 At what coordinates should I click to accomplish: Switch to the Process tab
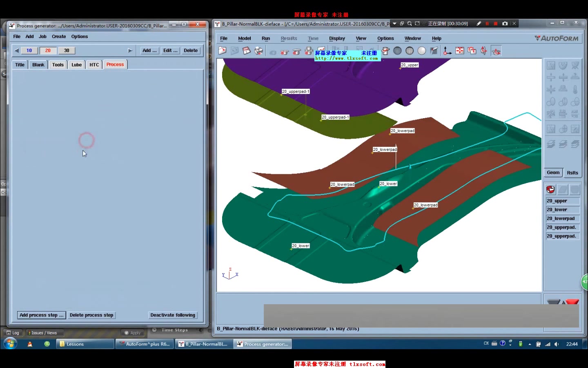pos(115,64)
